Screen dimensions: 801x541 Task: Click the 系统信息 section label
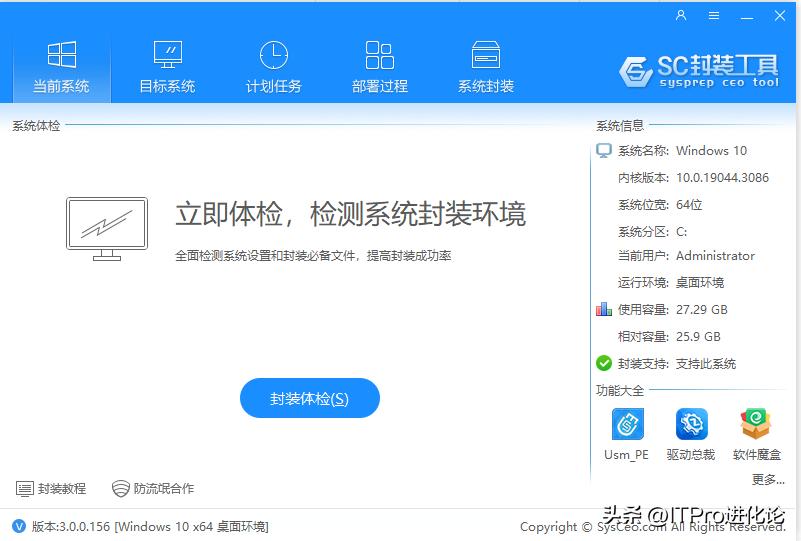coord(620,126)
